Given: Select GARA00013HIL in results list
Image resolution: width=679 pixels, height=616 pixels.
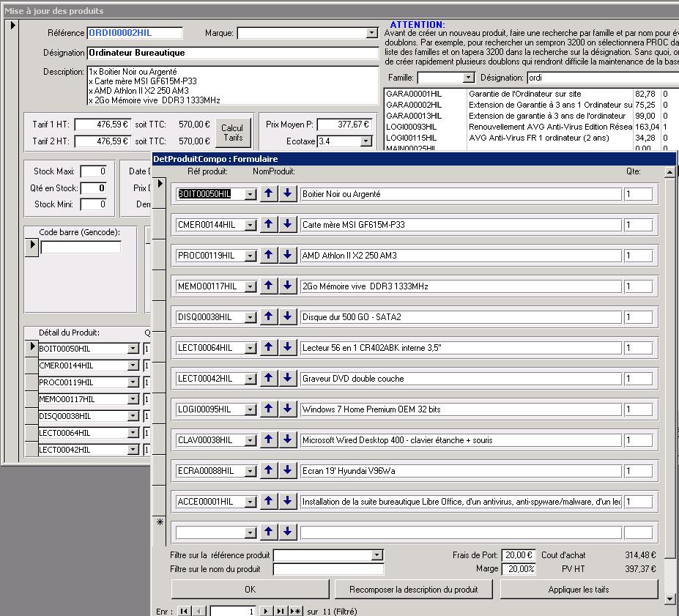Looking at the screenshot, I should coord(531,116).
